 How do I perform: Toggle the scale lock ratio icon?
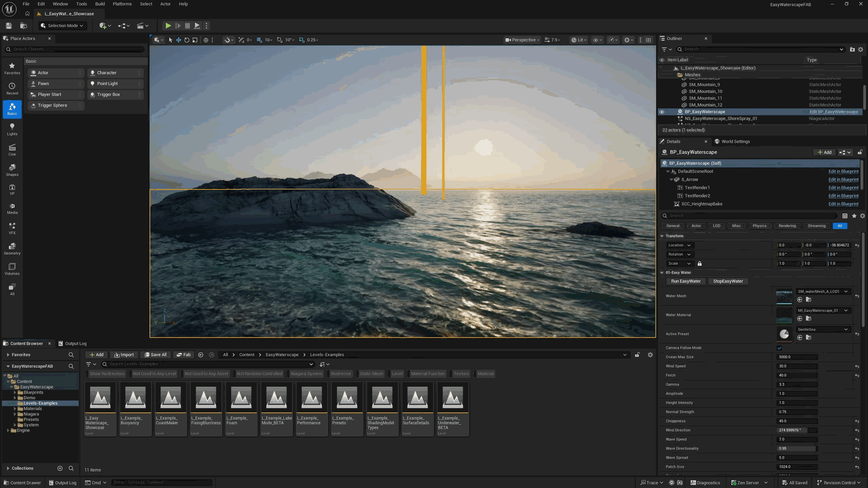pyautogui.click(x=699, y=264)
